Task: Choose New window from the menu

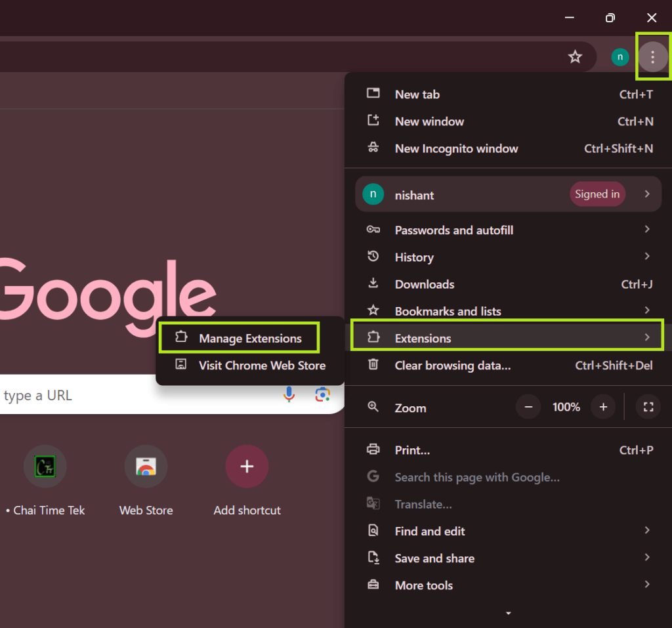Action: (509, 121)
